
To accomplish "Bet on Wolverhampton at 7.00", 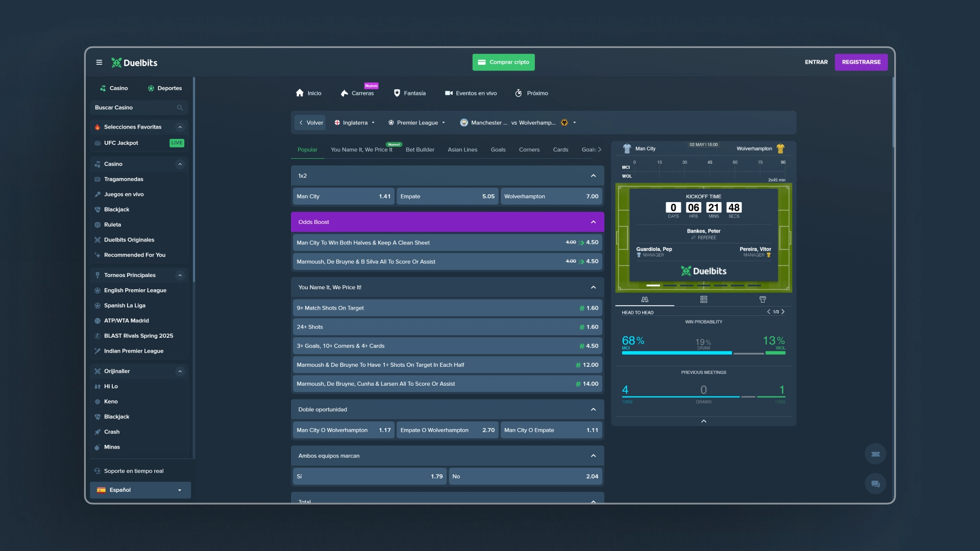I will pyautogui.click(x=551, y=196).
